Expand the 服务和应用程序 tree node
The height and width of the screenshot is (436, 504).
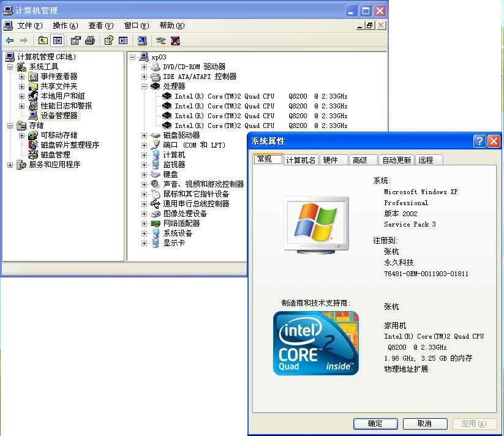coord(9,164)
